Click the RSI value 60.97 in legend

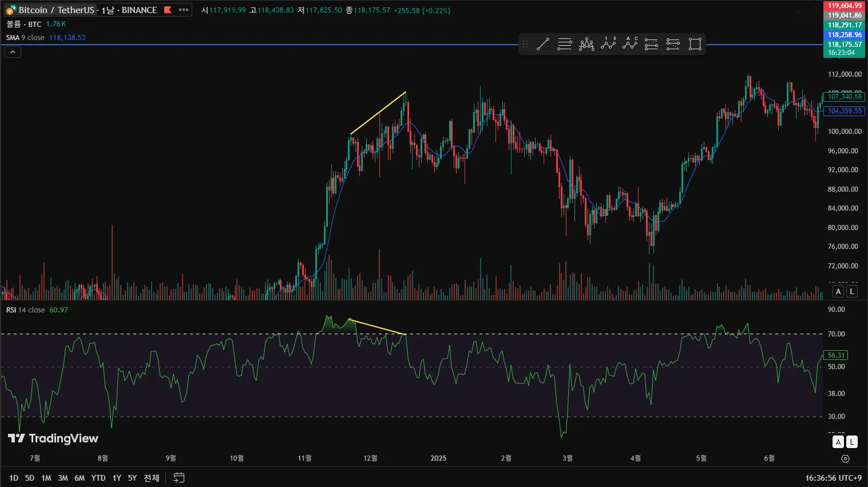pos(58,310)
